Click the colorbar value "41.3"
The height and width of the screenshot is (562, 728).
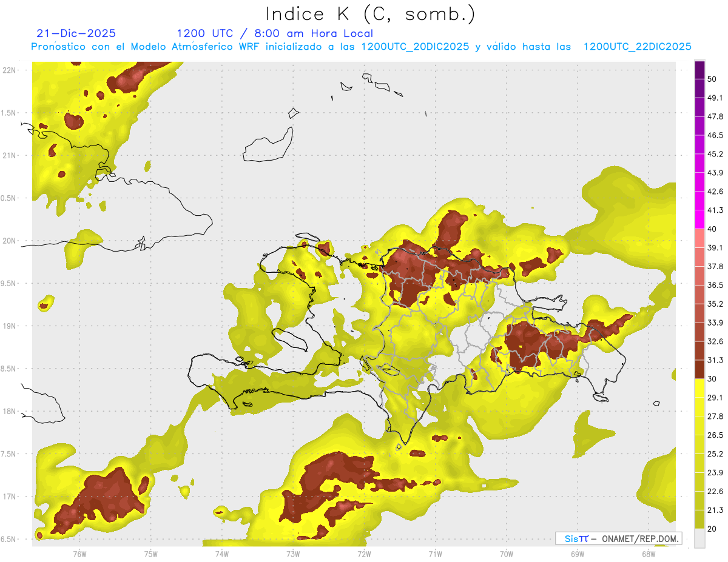(x=715, y=210)
